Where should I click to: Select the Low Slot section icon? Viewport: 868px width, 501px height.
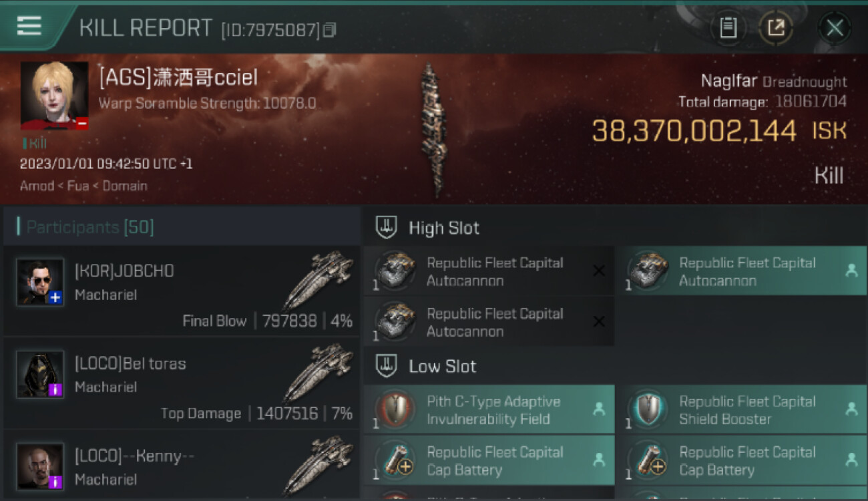387,366
